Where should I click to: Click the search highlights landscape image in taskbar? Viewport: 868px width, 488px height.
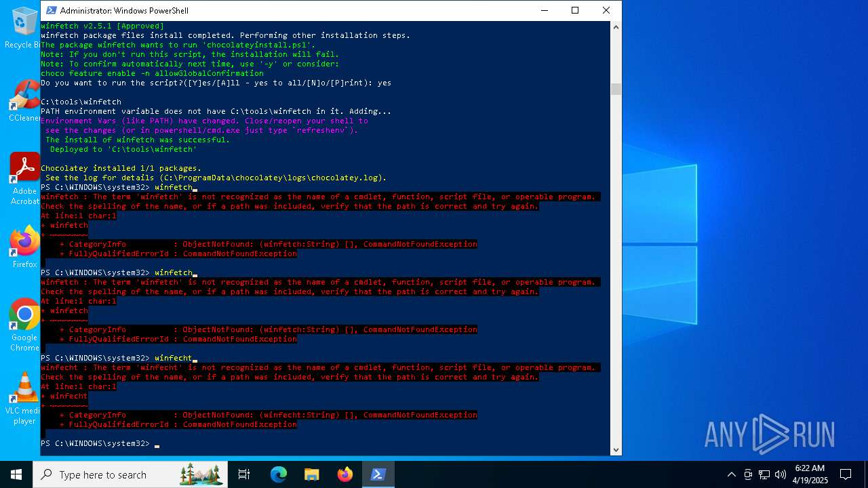201,474
